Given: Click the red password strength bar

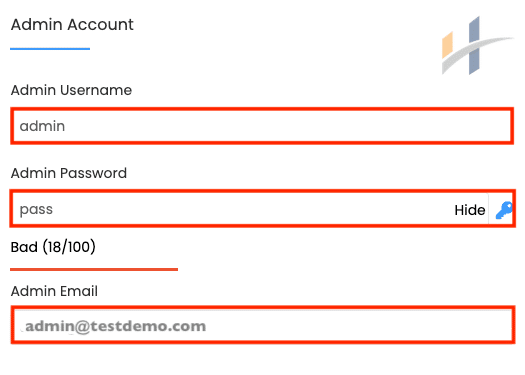Looking at the screenshot, I should pyautogui.click(x=94, y=269).
